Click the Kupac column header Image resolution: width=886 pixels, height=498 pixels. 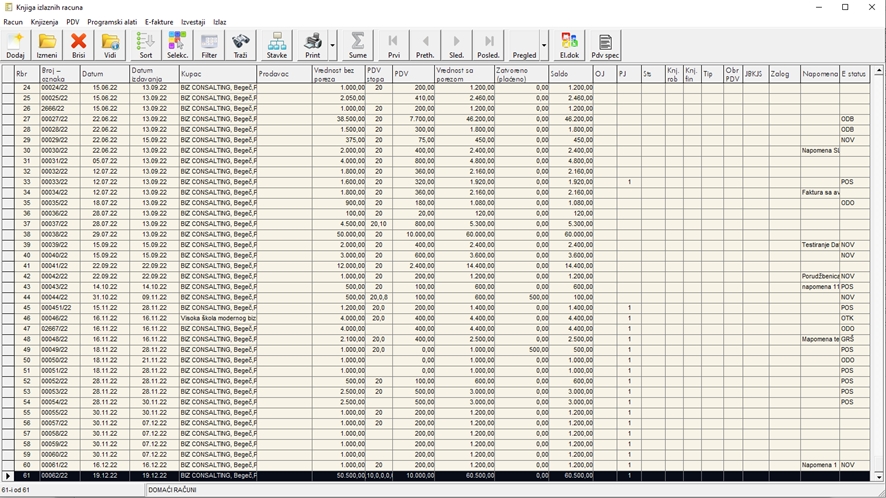[x=217, y=73]
